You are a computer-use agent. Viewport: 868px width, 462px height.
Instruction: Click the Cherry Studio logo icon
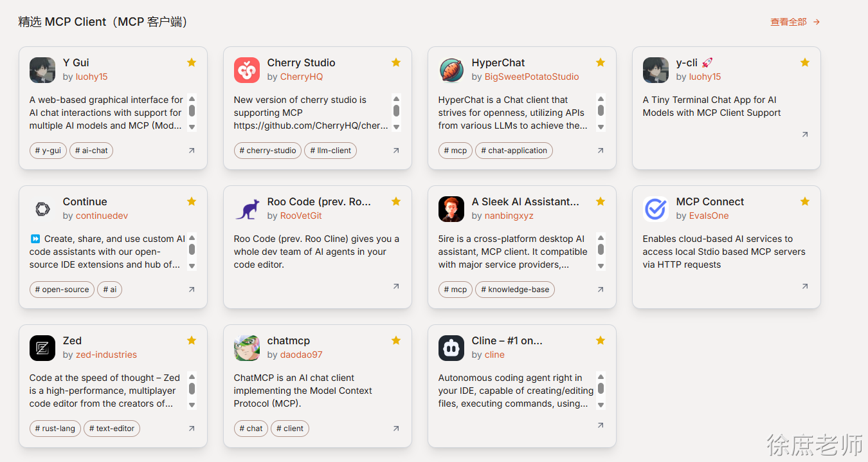247,70
